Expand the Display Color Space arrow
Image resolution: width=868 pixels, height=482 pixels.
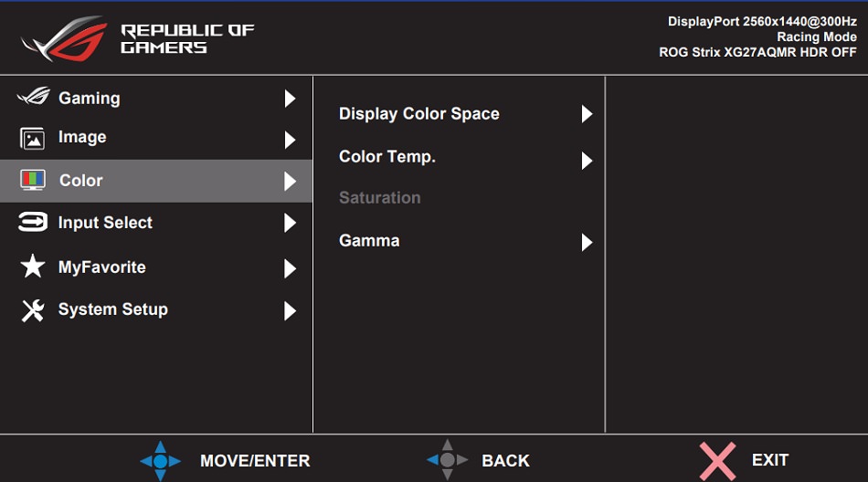point(587,114)
